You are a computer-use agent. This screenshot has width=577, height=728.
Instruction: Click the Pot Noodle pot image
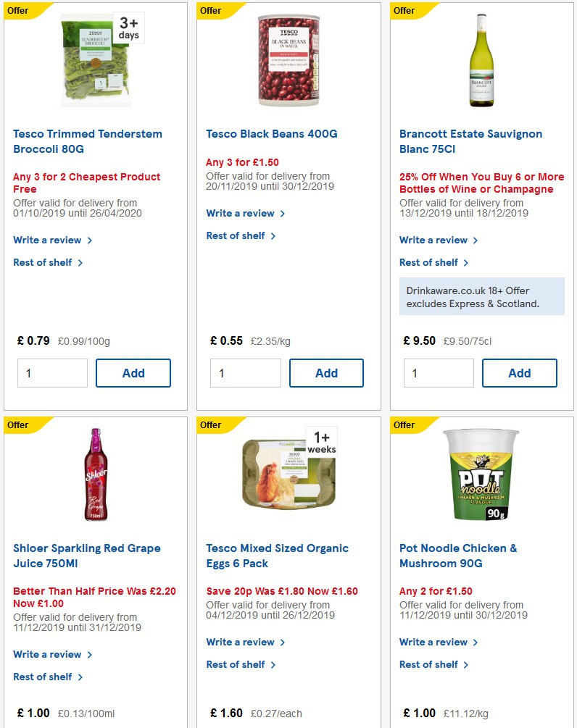[481, 474]
